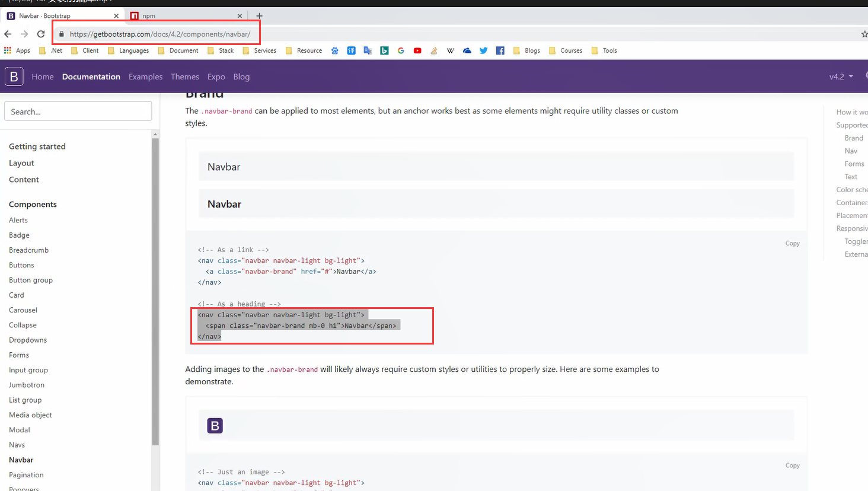The image size is (868, 491).
Task: Open the v4.2 version dropdown
Action: (841, 76)
